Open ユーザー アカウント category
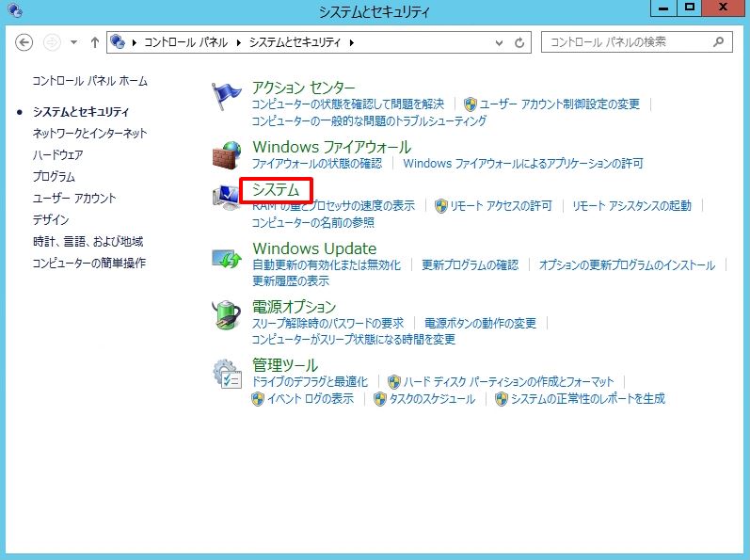Viewport: 750px width, 560px height. coord(74,198)
